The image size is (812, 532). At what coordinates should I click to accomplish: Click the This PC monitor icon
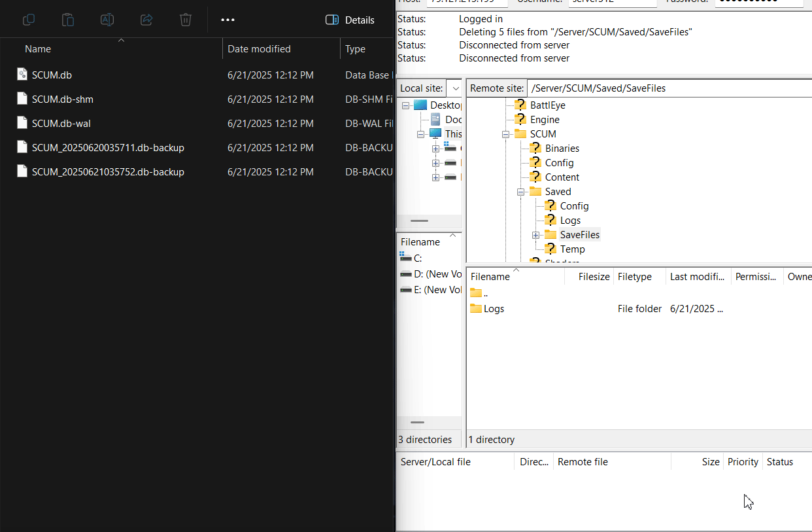[435, 133]
